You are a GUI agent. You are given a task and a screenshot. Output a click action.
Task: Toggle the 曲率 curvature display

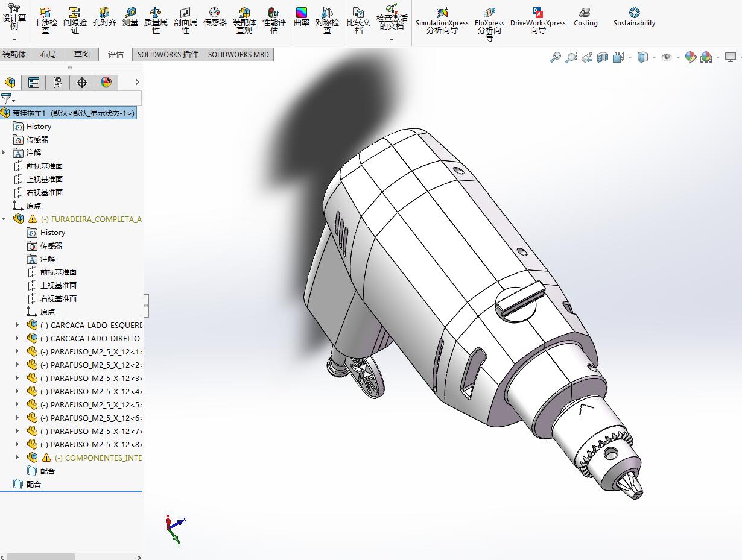tap(302, 17)
